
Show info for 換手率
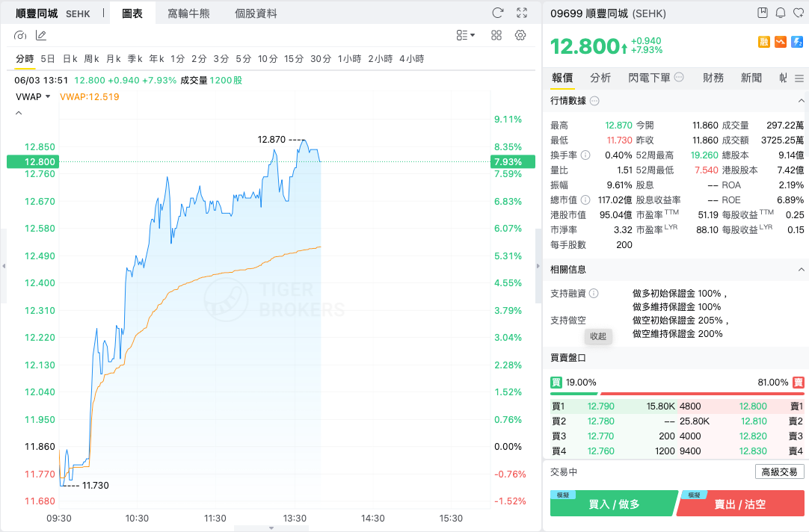pos(585,155)
